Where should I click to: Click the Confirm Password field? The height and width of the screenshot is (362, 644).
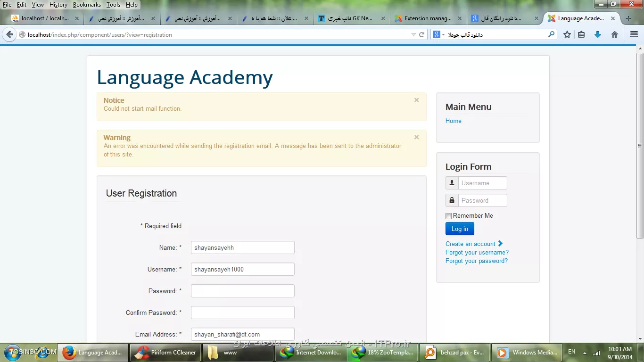tap(243, 313)
